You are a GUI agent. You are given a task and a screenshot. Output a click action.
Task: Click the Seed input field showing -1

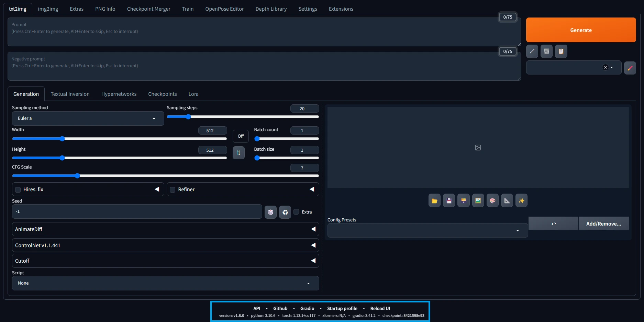coord(137,211)
